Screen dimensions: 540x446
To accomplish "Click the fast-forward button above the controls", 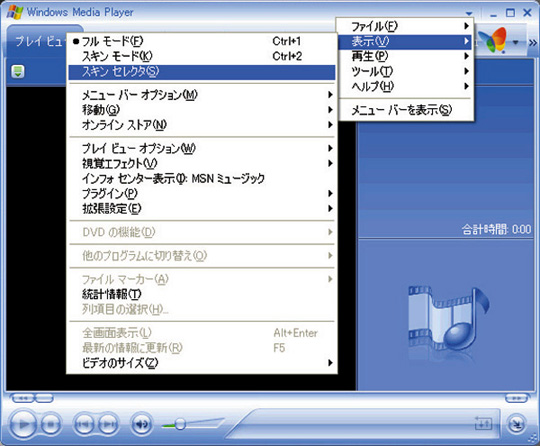I will (516, 398).
